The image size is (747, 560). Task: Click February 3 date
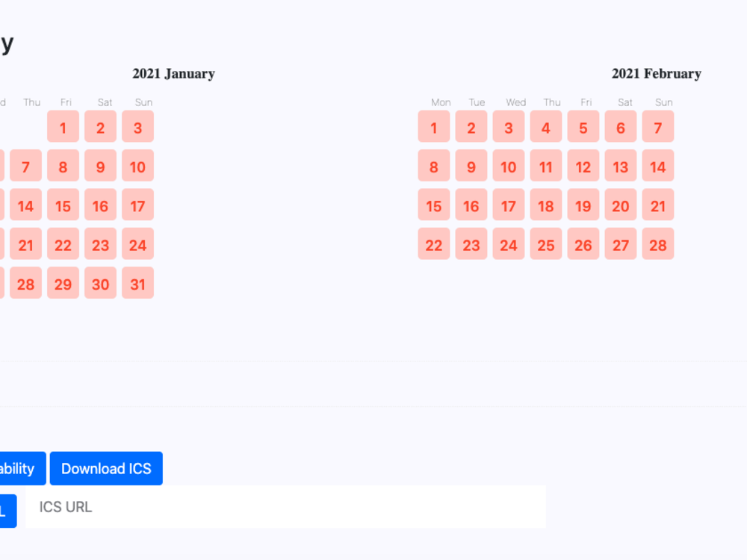509,127
